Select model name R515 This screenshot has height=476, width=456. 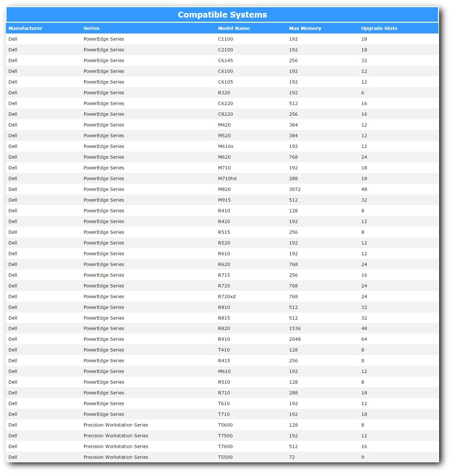[224, 232]
